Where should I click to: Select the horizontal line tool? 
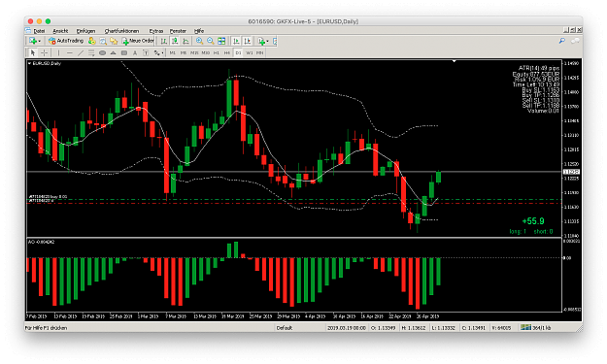click(x=70, y=53)
